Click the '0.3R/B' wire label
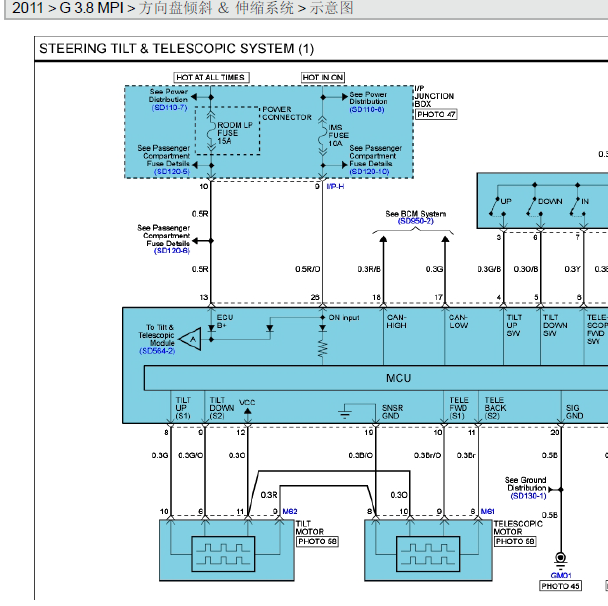The height and width of the screenshot is (606, 608). tap(369, 269)
